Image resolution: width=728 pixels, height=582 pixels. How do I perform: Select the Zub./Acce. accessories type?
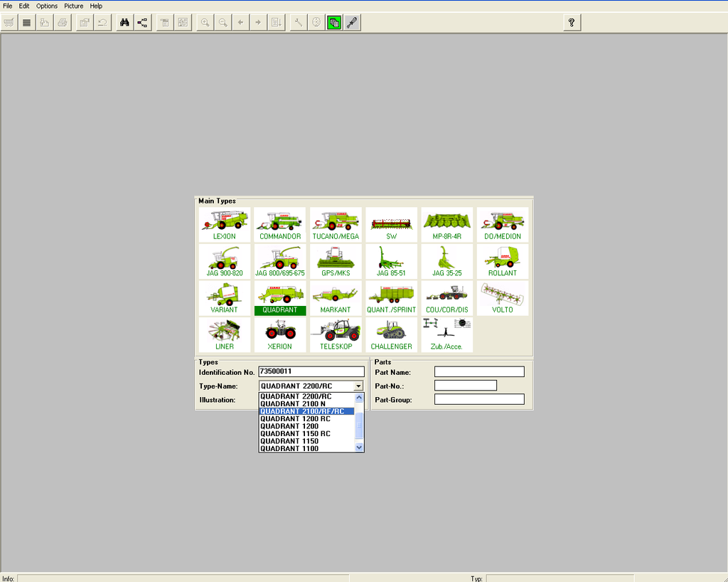click(447, 335)
